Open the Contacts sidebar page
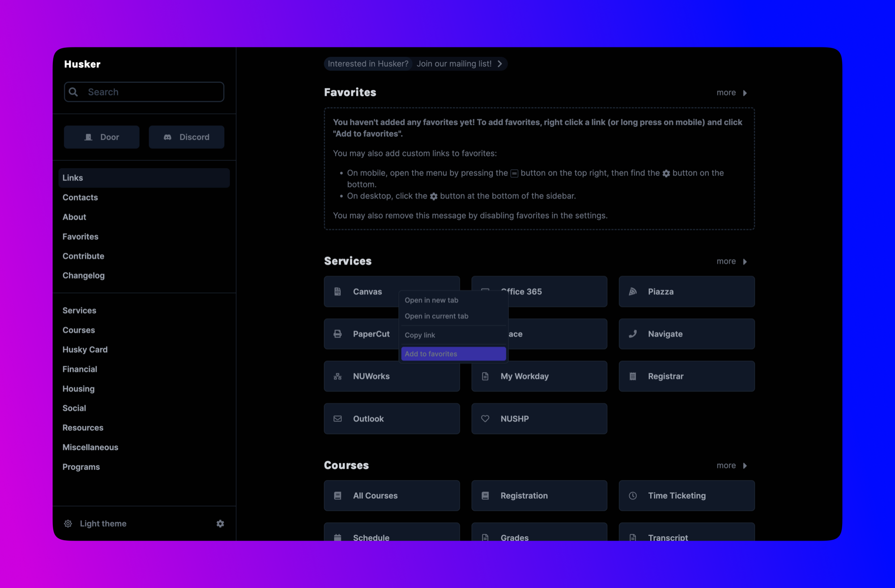Viewport: 895px width, 588px height. point(80,197)
